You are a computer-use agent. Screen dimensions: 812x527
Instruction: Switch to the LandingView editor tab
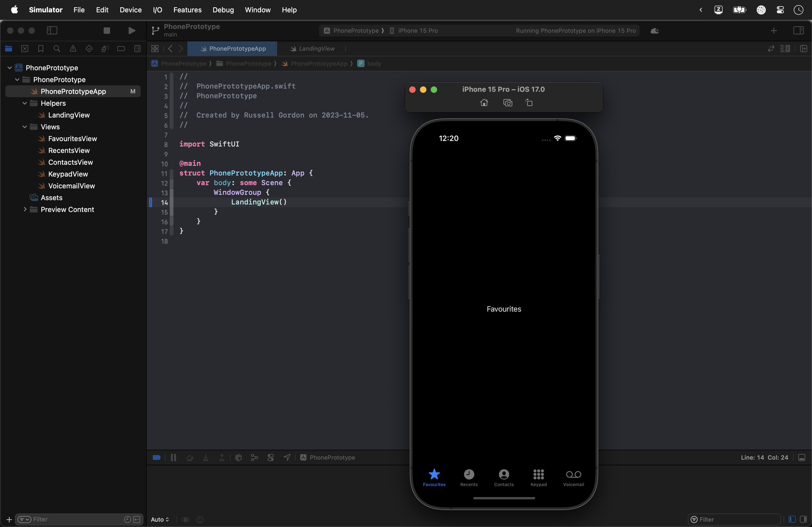pos(316,49)
